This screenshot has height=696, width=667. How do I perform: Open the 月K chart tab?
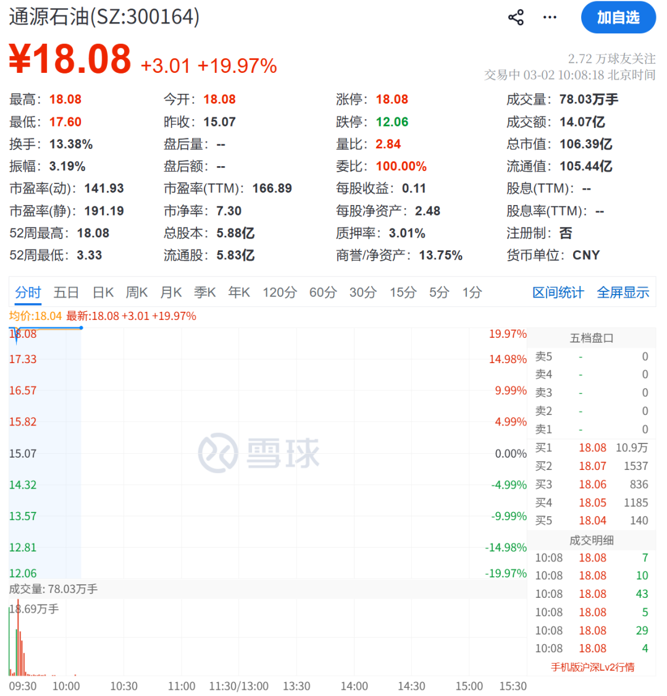(170, 292)
